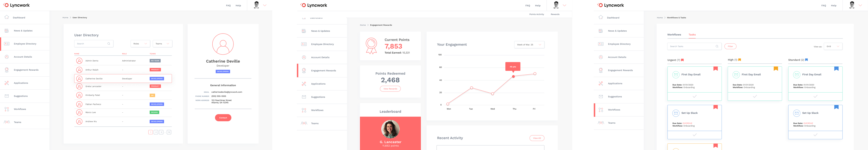Click the Applications tools icon on Engagement Rewards screen

tap(304, 84)
